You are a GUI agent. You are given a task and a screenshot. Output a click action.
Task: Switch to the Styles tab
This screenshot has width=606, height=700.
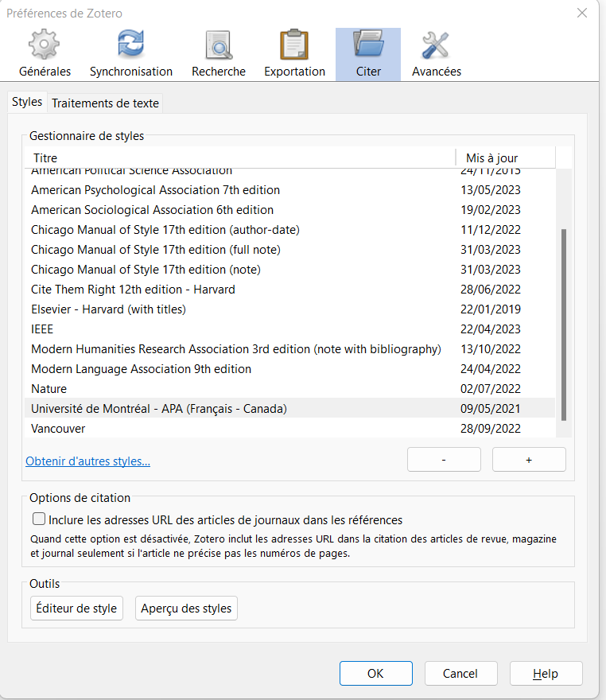27,103
